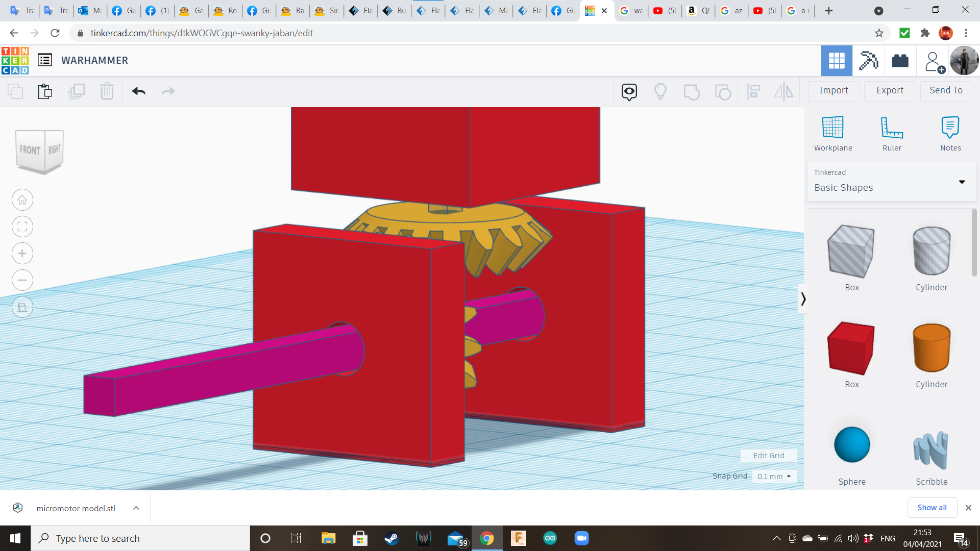Open the Blocks (pickaxe) editor icon
The image size is (980, 551).
click(x=868, y=61)
